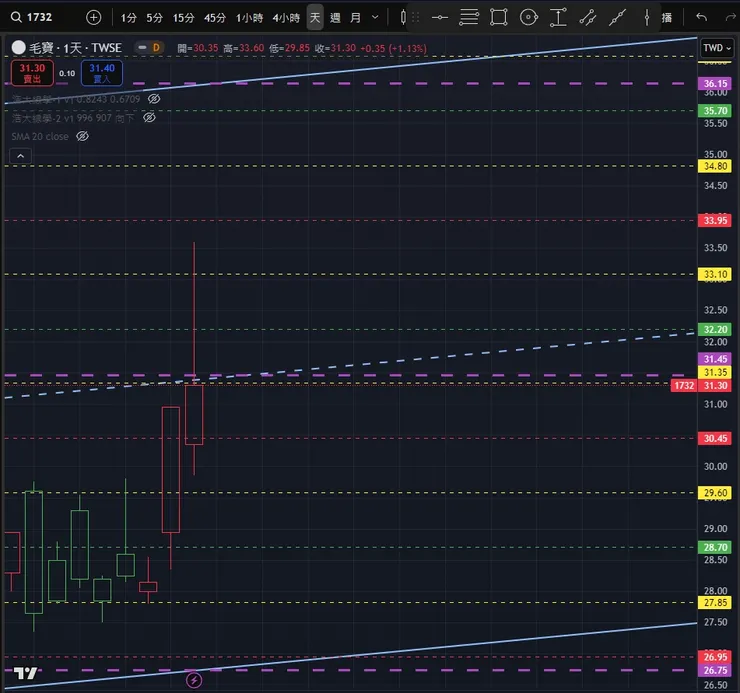Click the 33.10 yellow price label
The width and height of the screenshot is (740, 693).
[x=715, y=274]
